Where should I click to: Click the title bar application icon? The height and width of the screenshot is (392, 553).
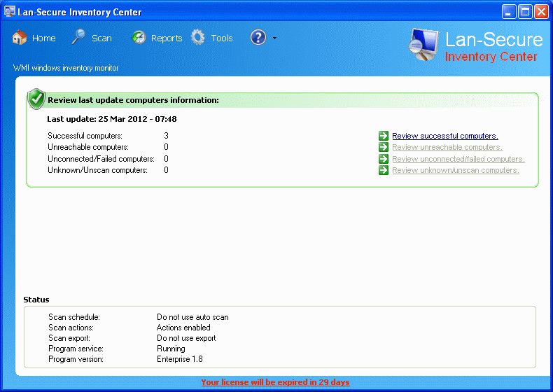[x=10, y=12]
